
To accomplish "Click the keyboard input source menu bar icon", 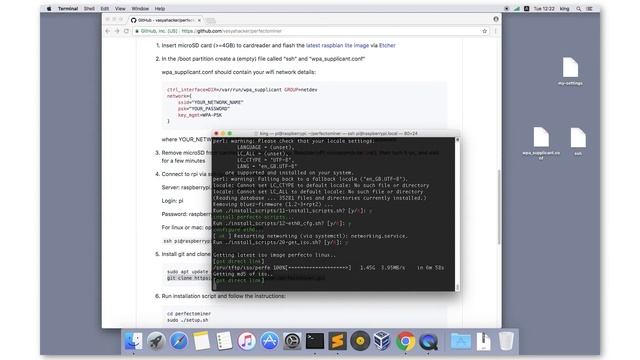I will [x=527, y=8].
